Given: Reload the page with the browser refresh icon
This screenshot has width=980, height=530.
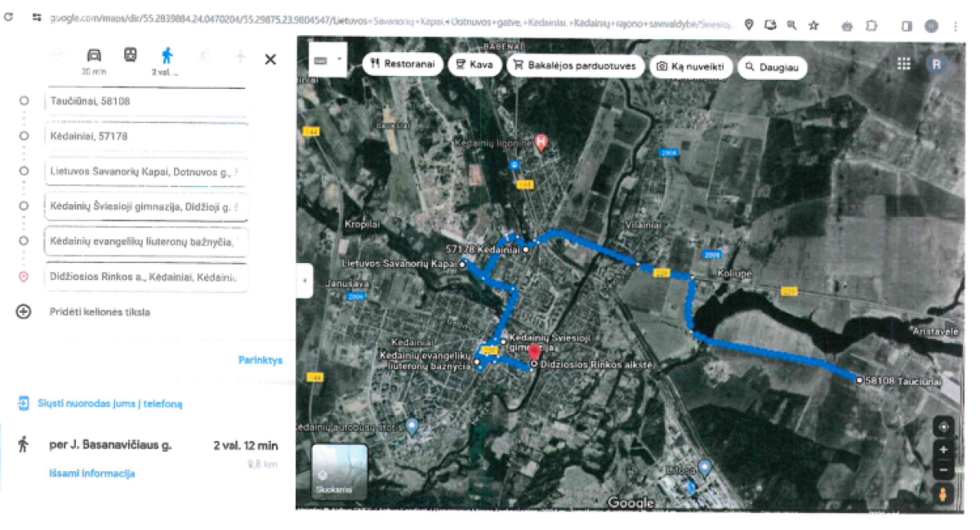Looking at the screenshot, I should pos(8,16).
